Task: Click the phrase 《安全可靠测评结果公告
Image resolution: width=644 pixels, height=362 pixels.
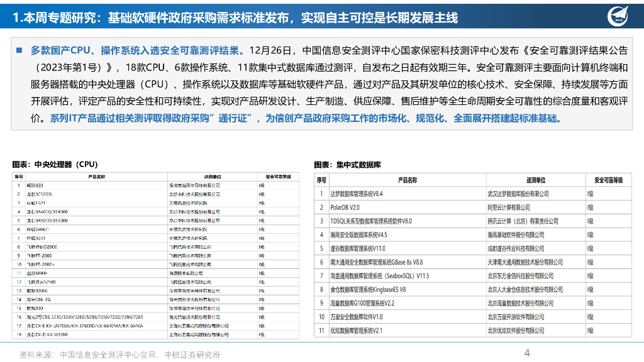Action: coord(574,50)
